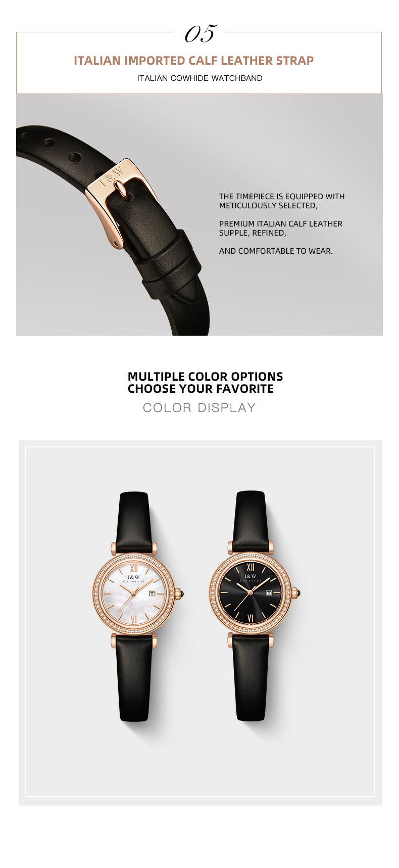
Task: Click the I&W logo on white dial
Action: [x=134, y=578]
